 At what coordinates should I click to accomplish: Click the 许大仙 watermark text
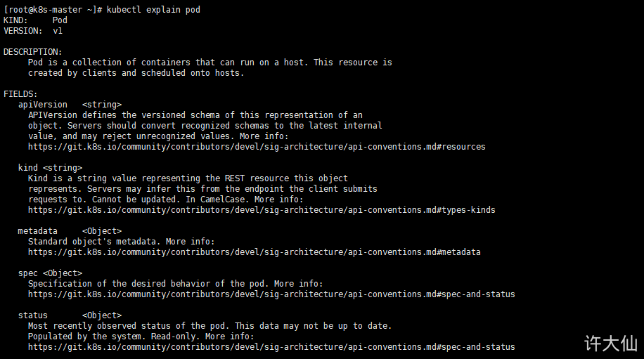pyautogui.click(x=611, y=343)
